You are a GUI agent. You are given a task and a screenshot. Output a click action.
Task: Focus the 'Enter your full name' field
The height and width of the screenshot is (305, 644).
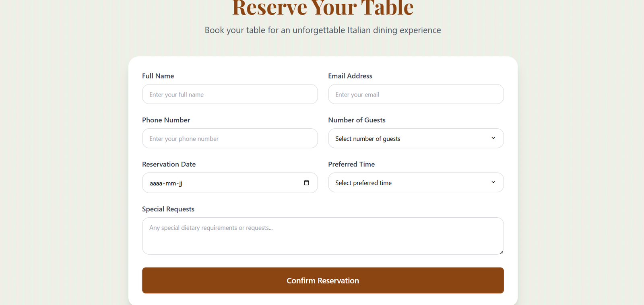click(x=229, y=94)
